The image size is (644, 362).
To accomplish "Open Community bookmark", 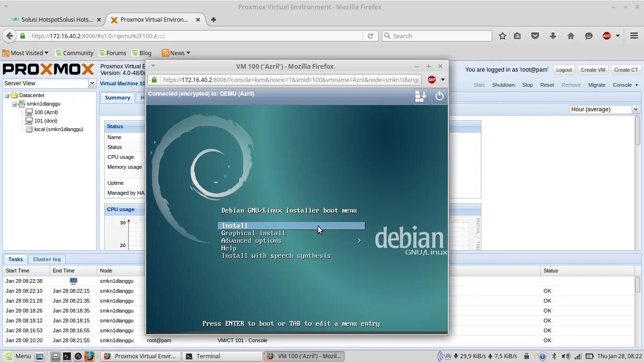I will (x=74, y=53).
